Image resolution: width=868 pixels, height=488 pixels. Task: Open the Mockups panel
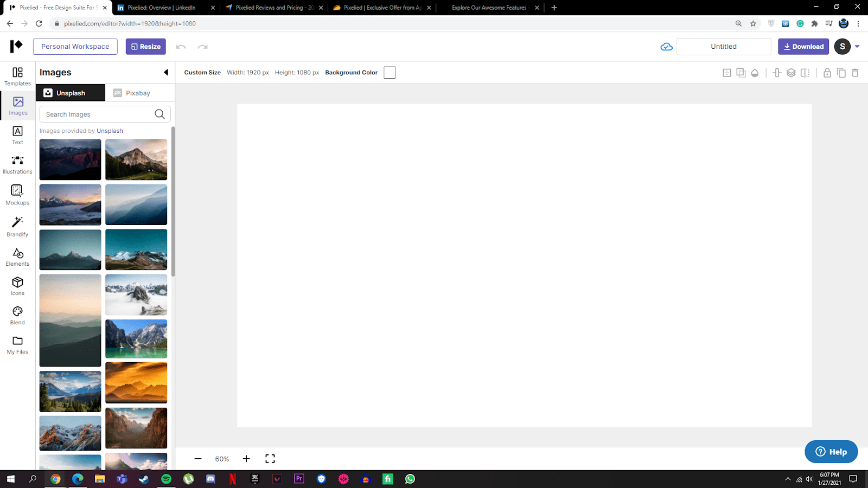coord(17,195)
